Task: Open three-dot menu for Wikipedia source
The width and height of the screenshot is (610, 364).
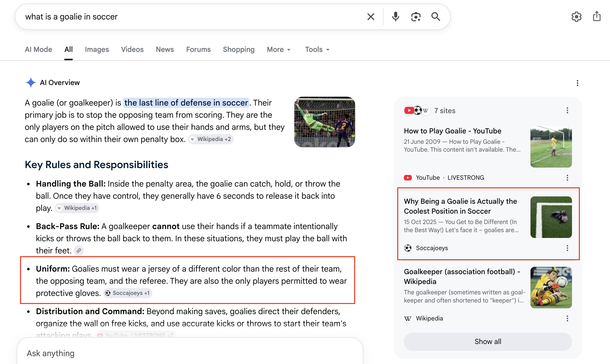Action: click(567, 318)
